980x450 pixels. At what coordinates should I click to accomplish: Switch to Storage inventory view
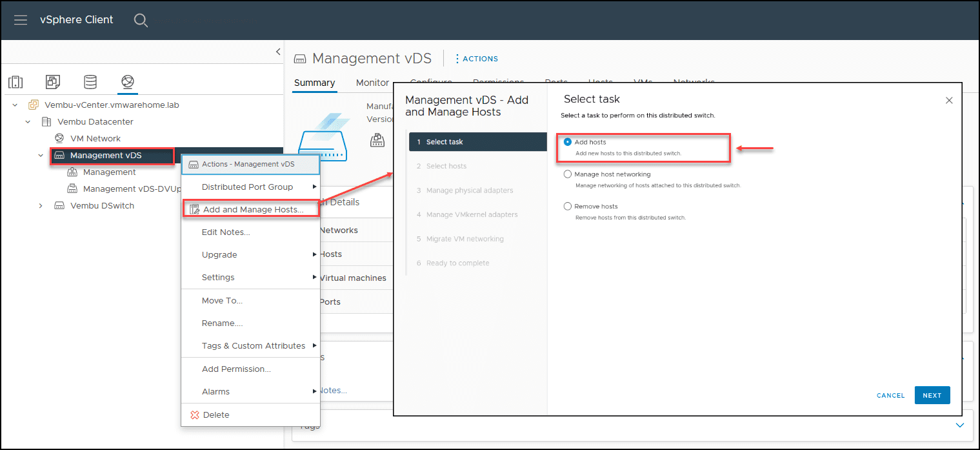(x=90, y=82)
